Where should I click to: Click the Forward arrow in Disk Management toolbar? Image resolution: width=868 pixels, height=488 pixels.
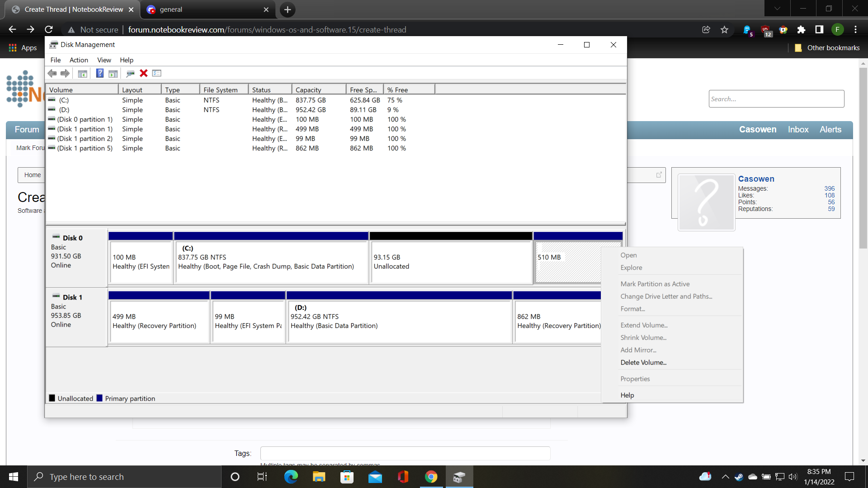point(65,73)
